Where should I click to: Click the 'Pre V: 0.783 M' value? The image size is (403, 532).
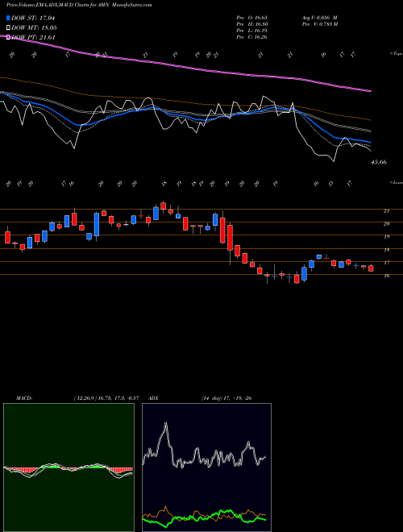[320, 24]
